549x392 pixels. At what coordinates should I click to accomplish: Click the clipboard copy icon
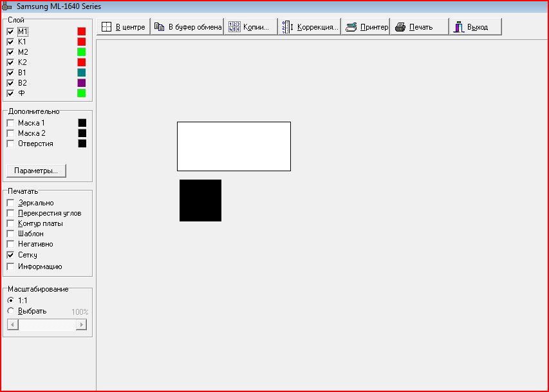coord(160,27)
